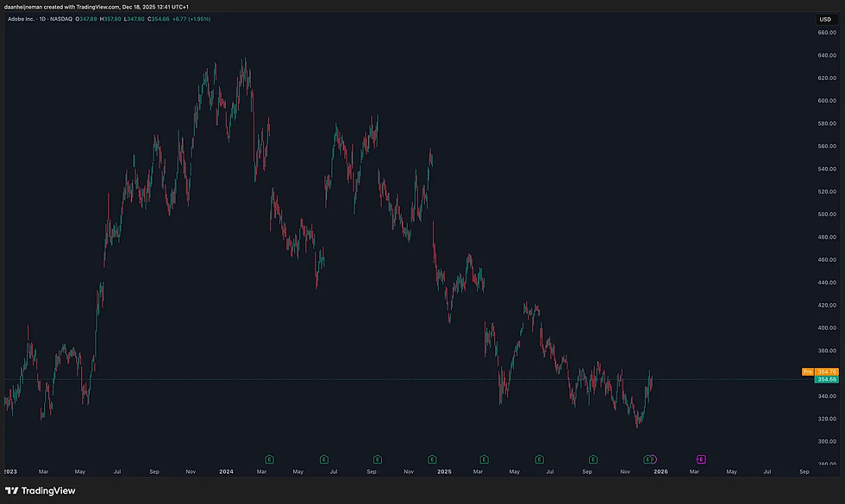
Task: Open the earnings marker near Mar 2025
Action: pos(484,459)
